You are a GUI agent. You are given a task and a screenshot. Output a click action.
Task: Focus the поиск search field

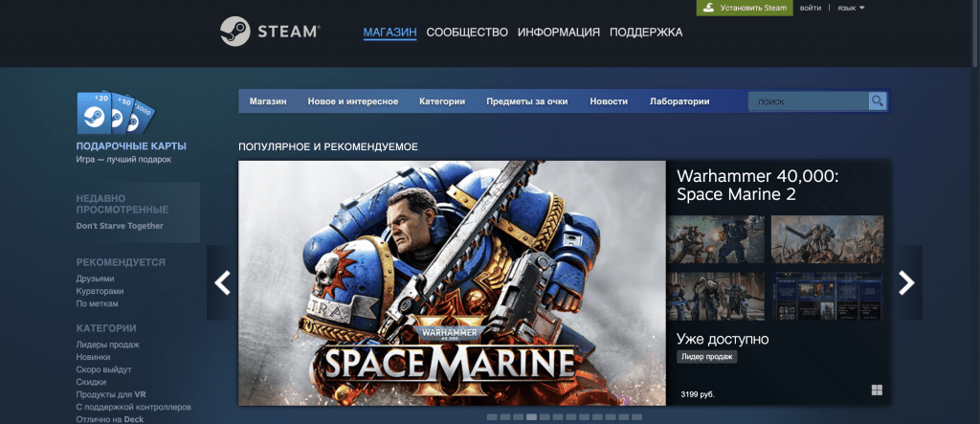(809, 101)
